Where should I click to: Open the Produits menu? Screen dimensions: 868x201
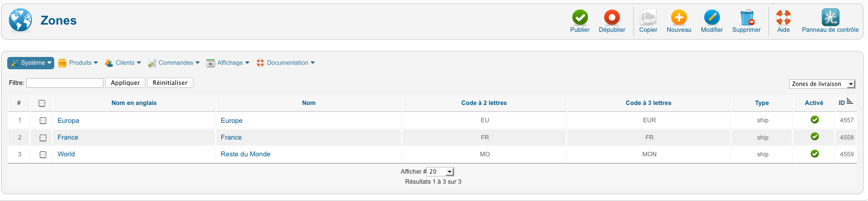tap(78, 63)
